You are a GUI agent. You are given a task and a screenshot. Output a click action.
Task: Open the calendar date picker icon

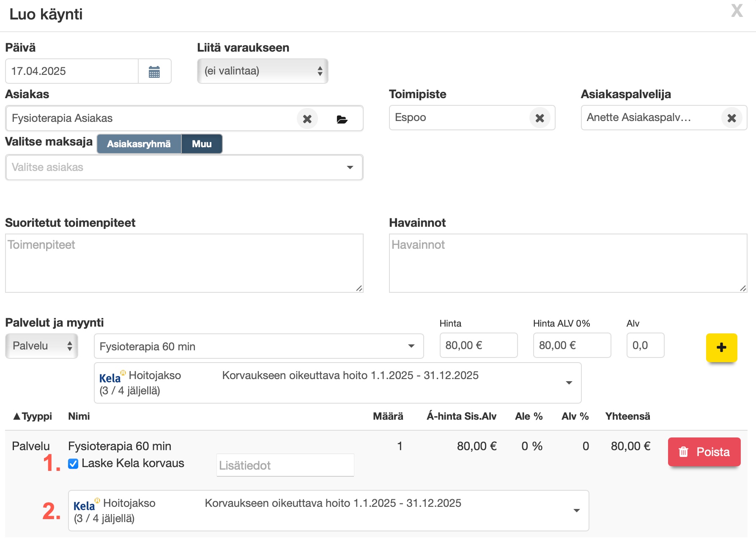(154, 71)
